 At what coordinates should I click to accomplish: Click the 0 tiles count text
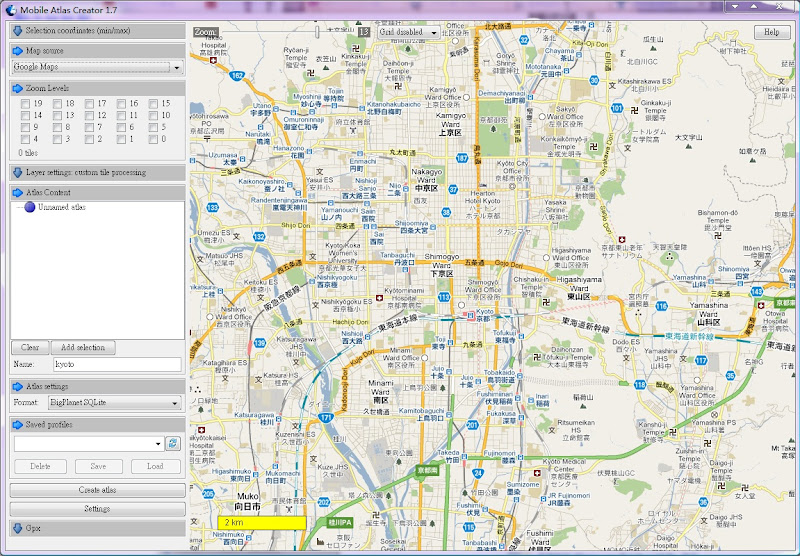[x=28, y=153]
